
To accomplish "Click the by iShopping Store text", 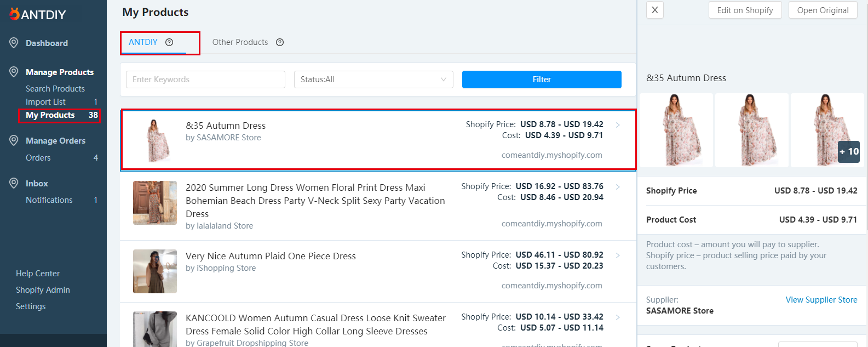I will 221,268.
